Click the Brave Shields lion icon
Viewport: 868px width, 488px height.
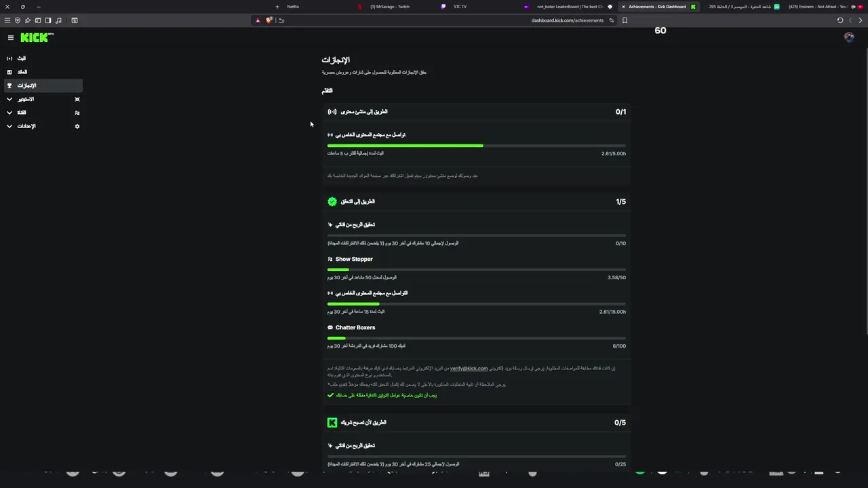coord(269,20)
